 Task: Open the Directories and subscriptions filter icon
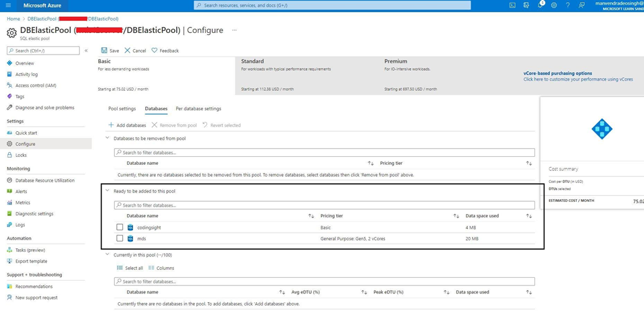pos(526,5)
